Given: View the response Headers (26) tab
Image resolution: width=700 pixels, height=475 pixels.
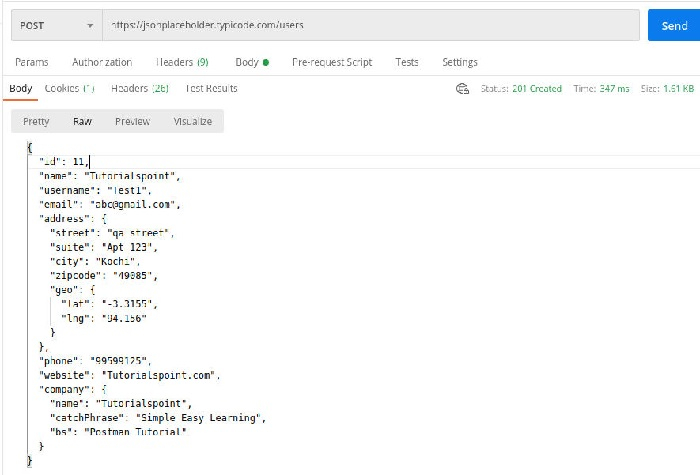Looking at the screenshot, I should pos(140,88).
